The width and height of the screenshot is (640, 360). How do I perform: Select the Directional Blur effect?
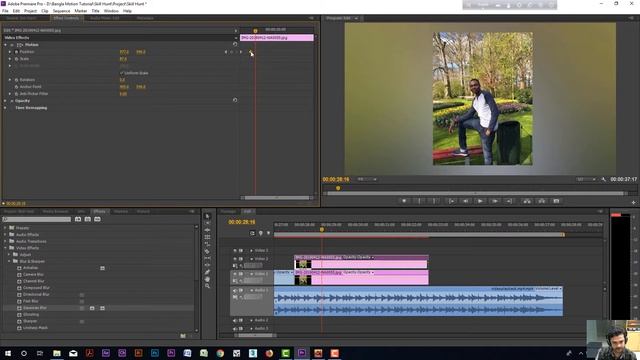36,294
